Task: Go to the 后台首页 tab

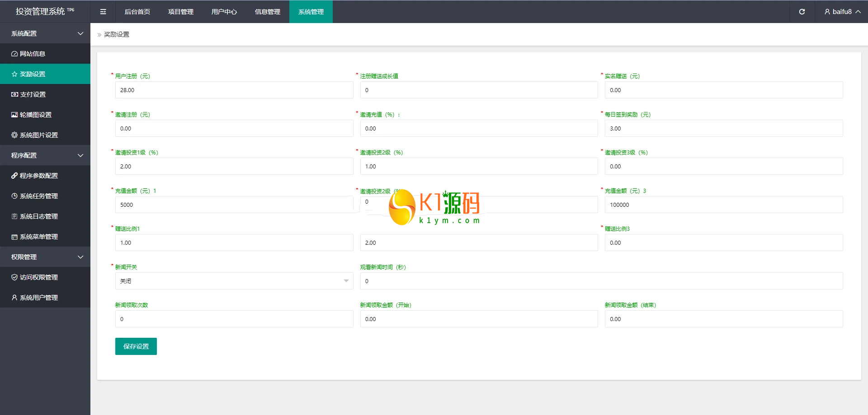Action: (x=137, y=12)
